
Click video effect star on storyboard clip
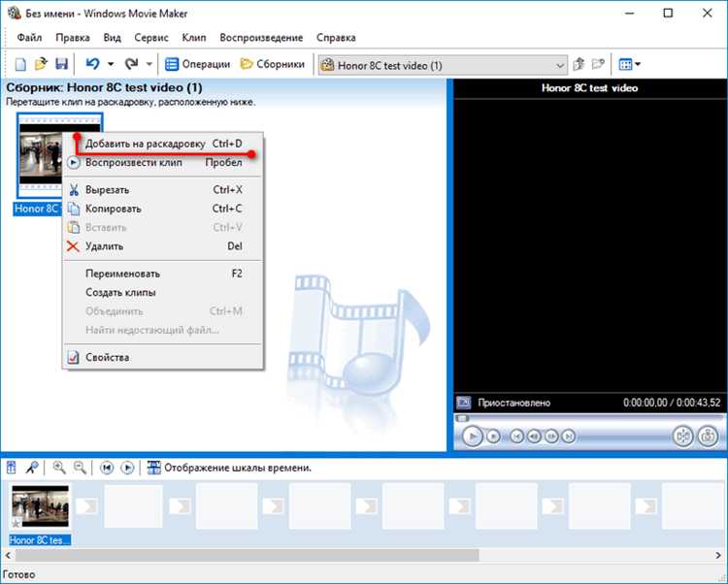(17, 523)
